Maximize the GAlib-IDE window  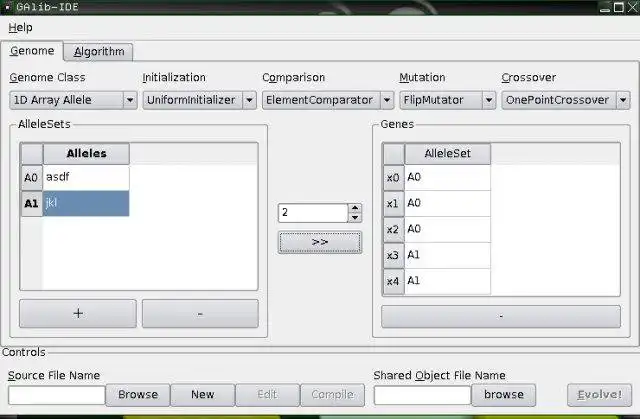[x=619, y=7]
